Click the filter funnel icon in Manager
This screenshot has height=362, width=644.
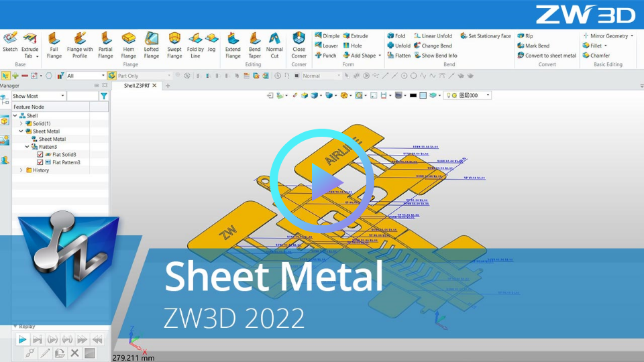pos(104,96)
